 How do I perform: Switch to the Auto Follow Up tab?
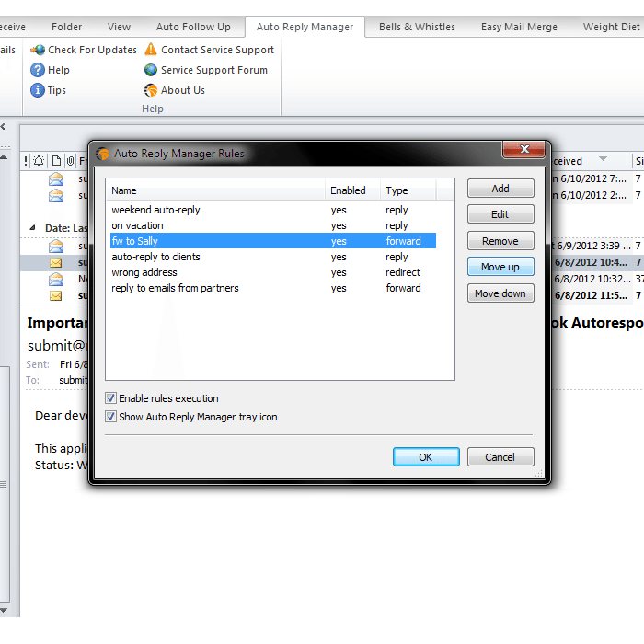(193, 27)
